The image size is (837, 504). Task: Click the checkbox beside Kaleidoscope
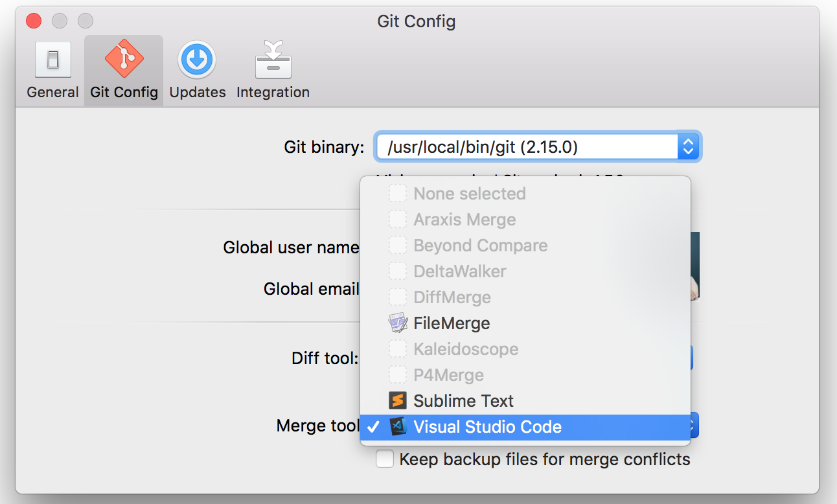click(396, 349)
